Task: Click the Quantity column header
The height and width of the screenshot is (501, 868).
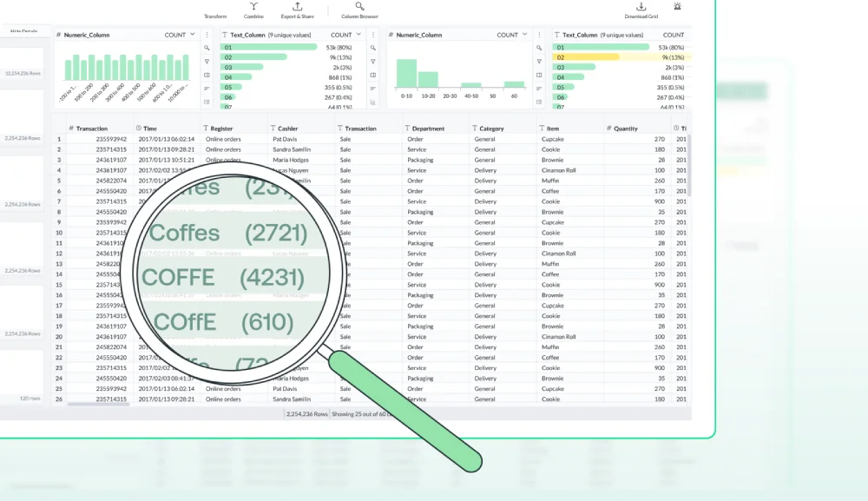Action: [626, 129]
